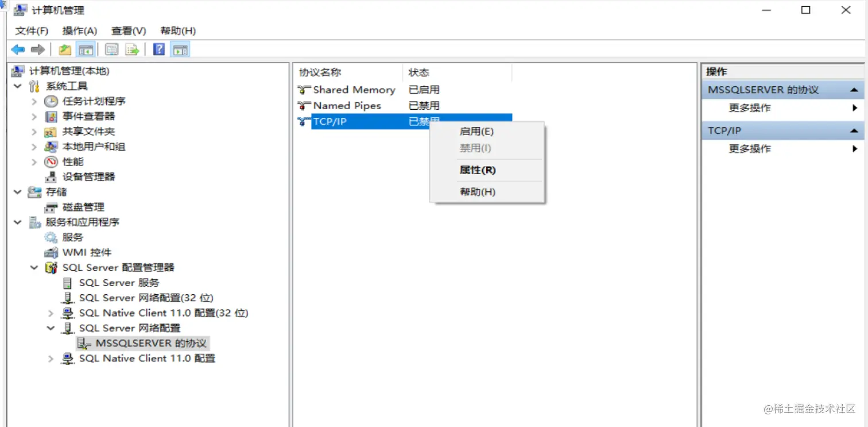Click the Up one level folder icon
Image resolution: width=868 pixels, height=427 pixels.
65,50
